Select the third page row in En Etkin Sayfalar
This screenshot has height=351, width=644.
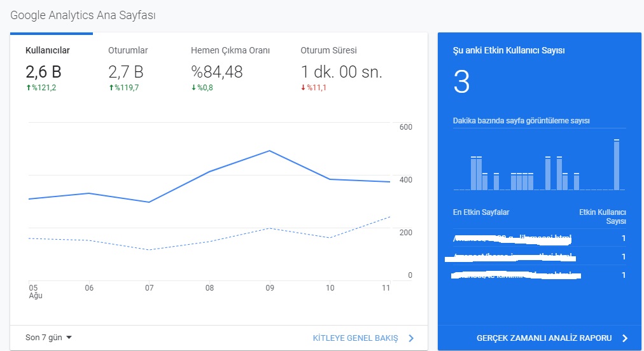pos(539,275)
